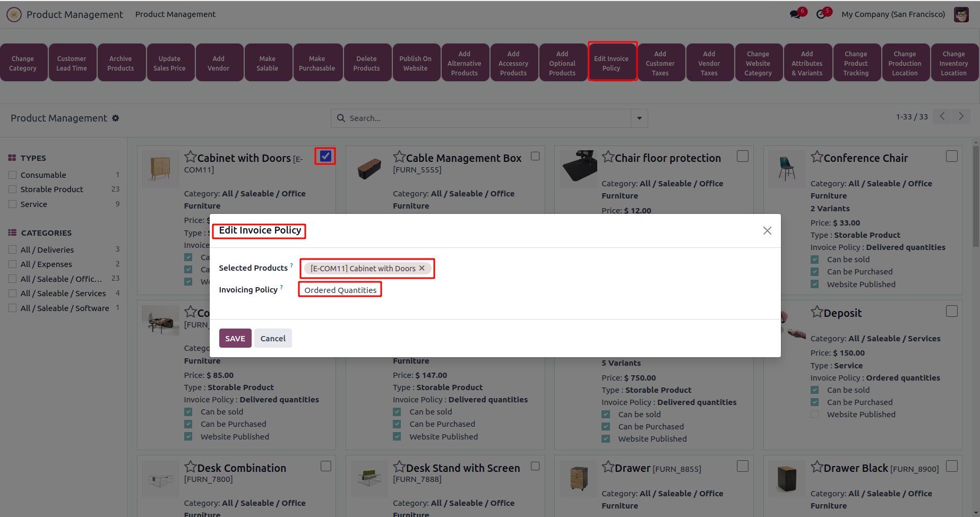The width and height of the screenshot is (980, 517).
Task: Save the invoice policy change
Action: [x=235, y=339]
